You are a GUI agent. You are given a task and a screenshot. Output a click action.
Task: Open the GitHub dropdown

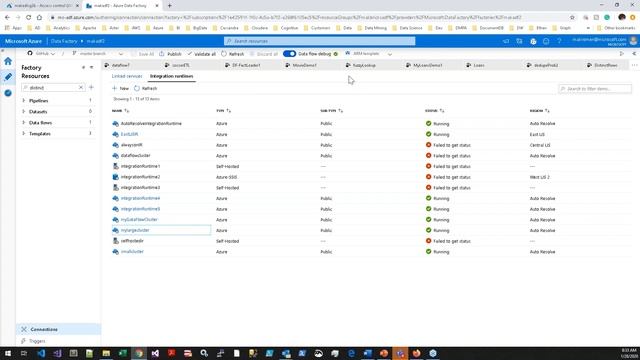(x=41, y=53)
